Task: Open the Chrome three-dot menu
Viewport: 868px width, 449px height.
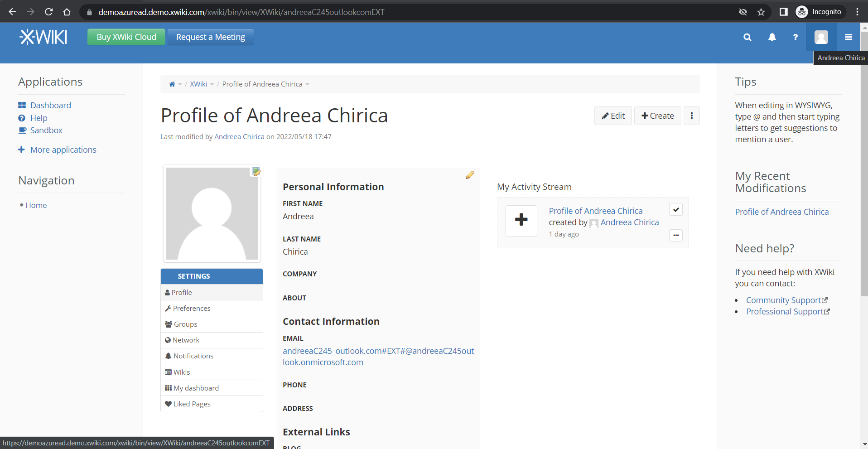Action: pyautogui.click(x=857, y=12)
